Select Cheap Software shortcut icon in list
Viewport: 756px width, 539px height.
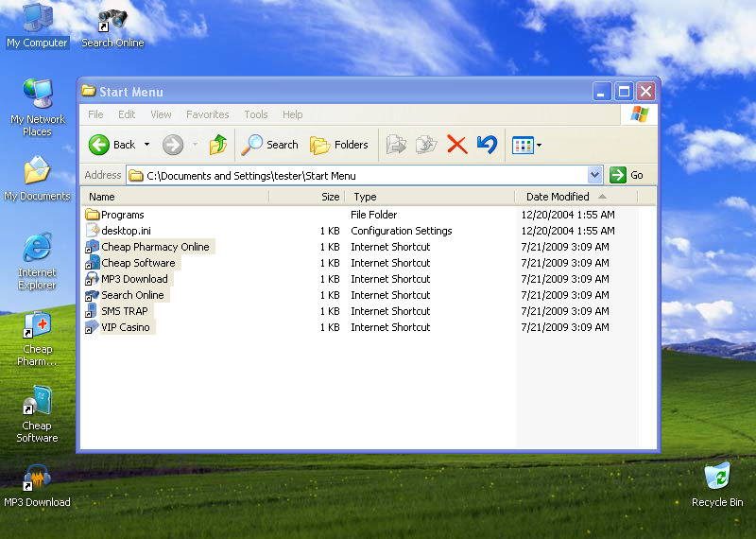coord(92,263)
